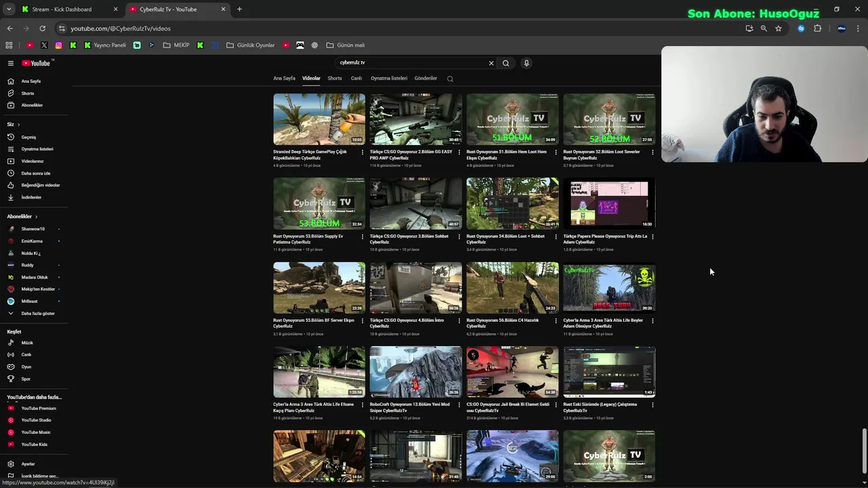Start voice search with microphone icon
This screenshot has width=868, height=488.
tap(526, 63)
